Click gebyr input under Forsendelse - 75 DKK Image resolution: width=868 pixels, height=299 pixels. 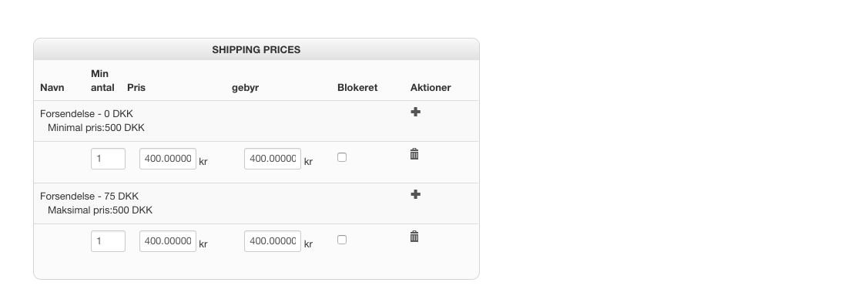pyautogui.click(x=273, y=241)
